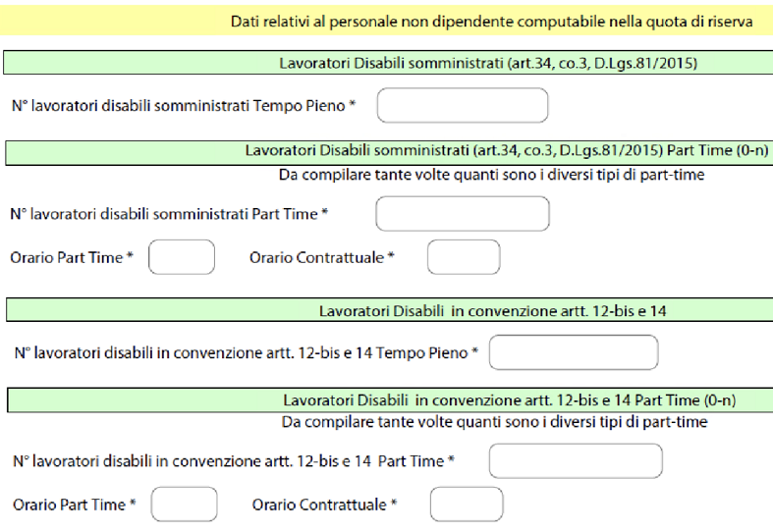The image size is (773, 532).
Task: Focus the somministrati Part Time workers count field
Action: tap(462, 213)
